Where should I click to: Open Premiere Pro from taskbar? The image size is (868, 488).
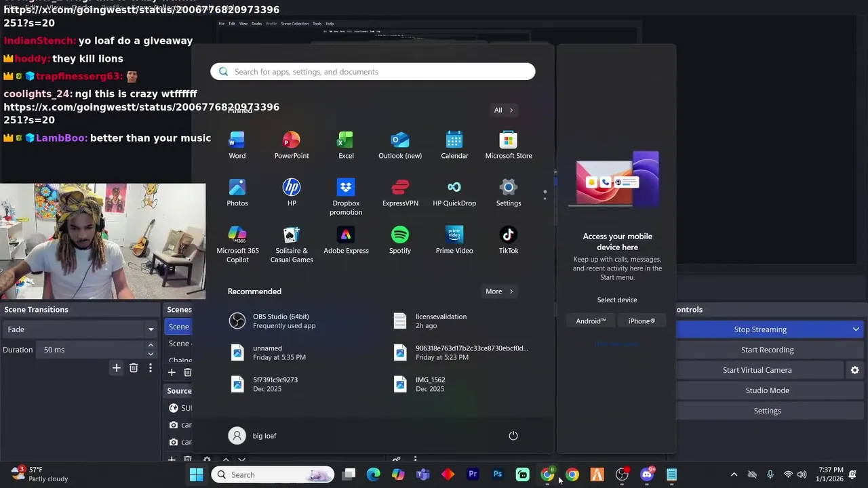click(473, 474)
